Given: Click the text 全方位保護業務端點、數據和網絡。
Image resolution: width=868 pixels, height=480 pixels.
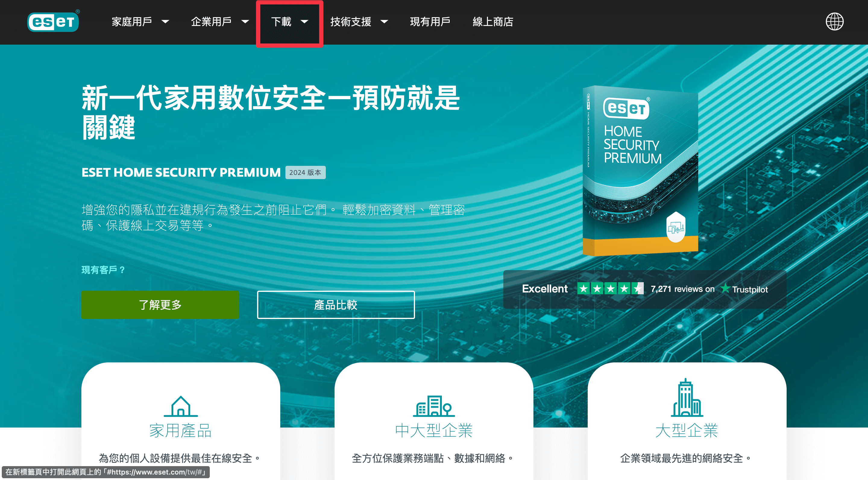Looking at the screenshot, I should [433, 458].
